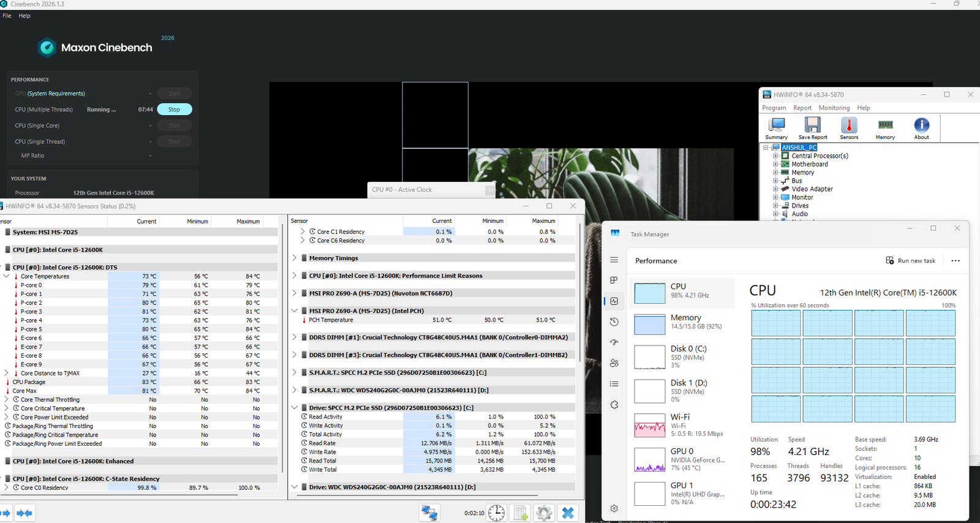Open Cinebench File menu
The image size is (980, 523).
pos(7,16)
